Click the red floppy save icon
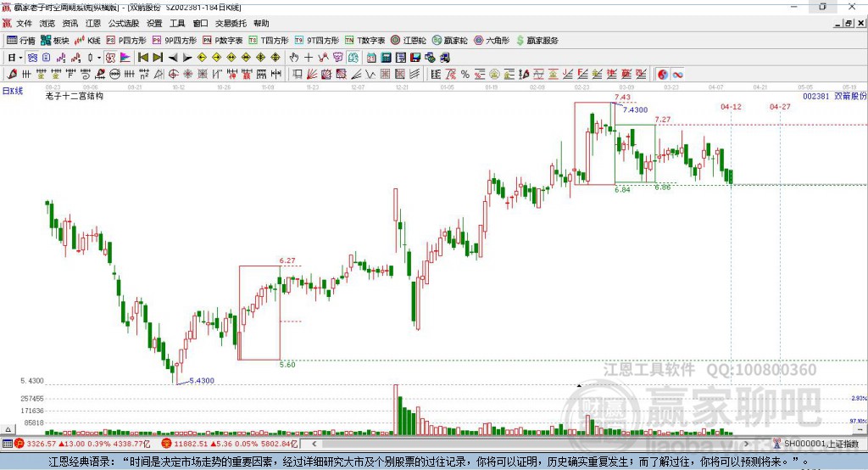 415,58
